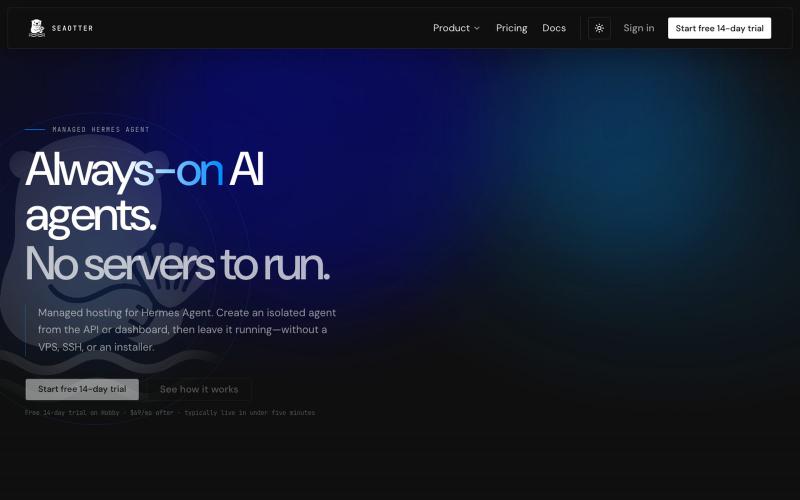Image resolution: width=800 pixels, height=500 pixels.
Task: Click See how it works button
Action: coord(198,389)
